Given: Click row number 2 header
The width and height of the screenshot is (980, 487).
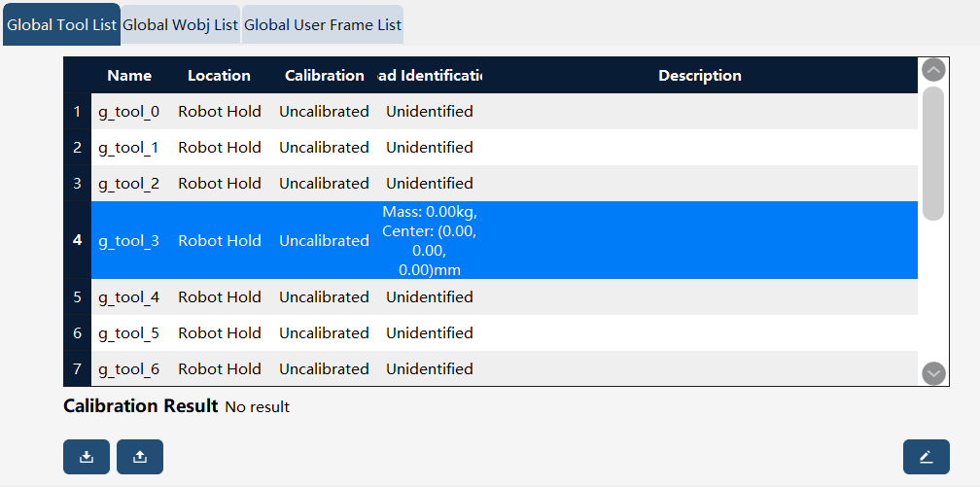Looking at the screenshot, I should click(78, 148).
